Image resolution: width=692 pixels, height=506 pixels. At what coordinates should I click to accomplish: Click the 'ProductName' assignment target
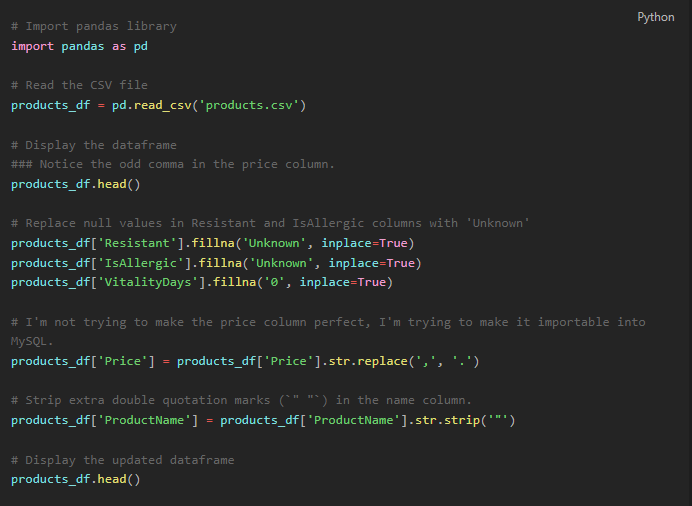point(105,420)
